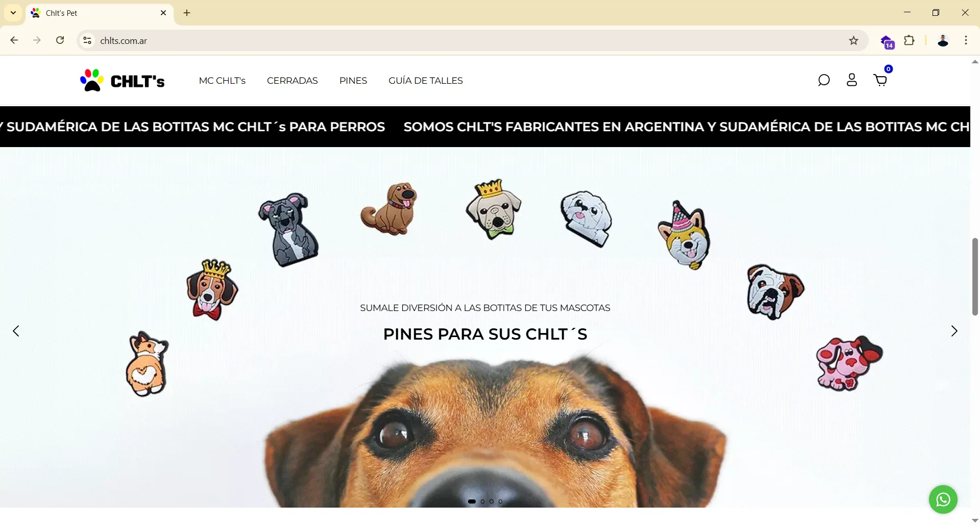
Task: Select the fourth carousel slide dot
Action: pyautogui.click(x=500, y=501)
